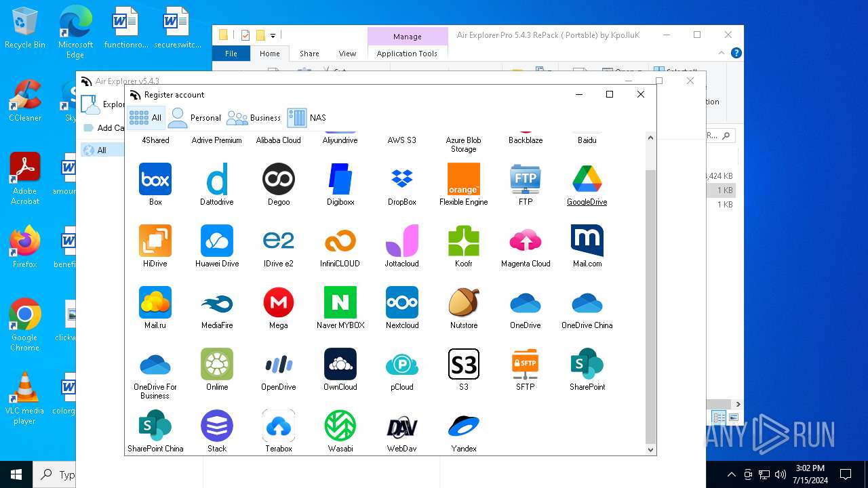Add a OneDrive account via its icon
Image resolution: width=868 pixels, height=488 pixels.
click(x=526, y=302)
